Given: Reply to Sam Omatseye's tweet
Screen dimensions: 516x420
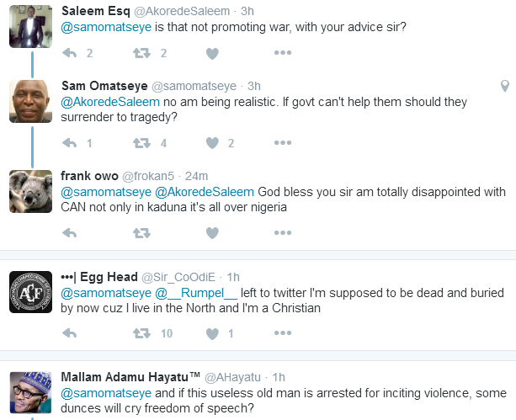Looking at the screenshot, I should click(70, 143).
